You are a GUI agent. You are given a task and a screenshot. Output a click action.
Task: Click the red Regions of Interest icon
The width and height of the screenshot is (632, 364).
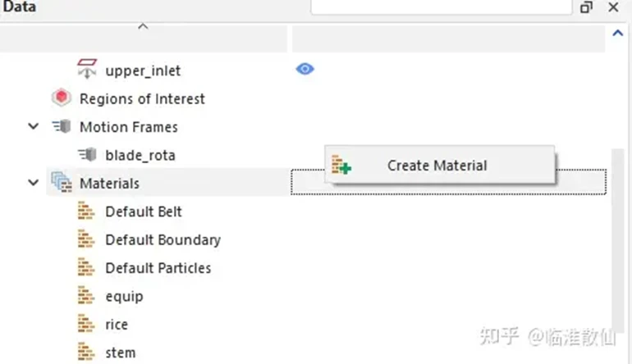point(62,98)
